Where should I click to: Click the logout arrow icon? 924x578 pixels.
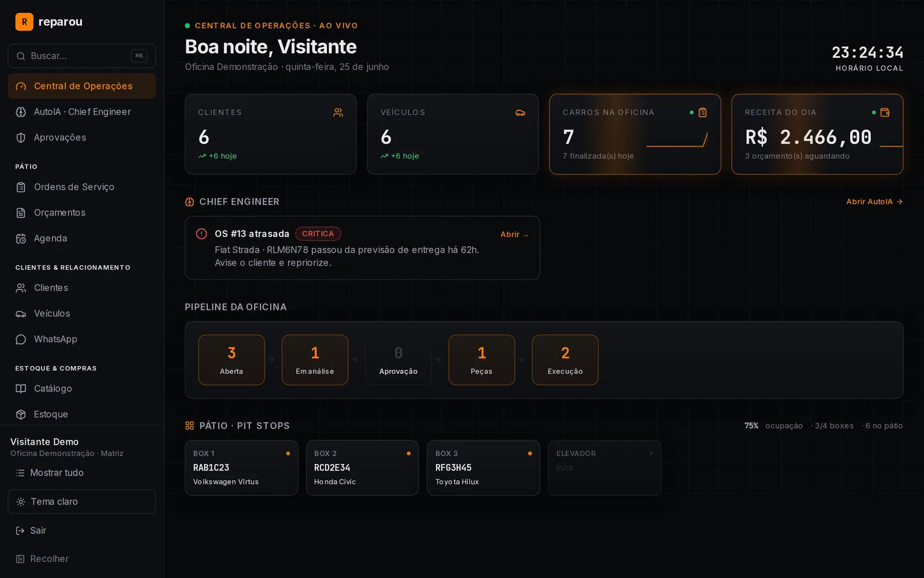20,531
